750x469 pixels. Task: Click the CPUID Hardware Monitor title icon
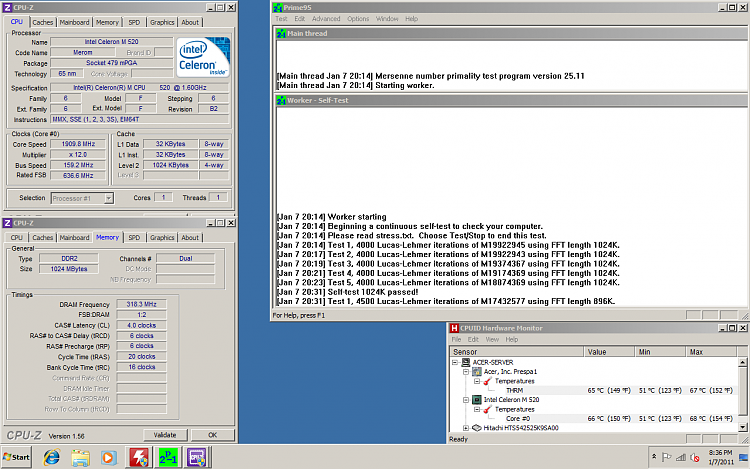[x=454, y=328]
